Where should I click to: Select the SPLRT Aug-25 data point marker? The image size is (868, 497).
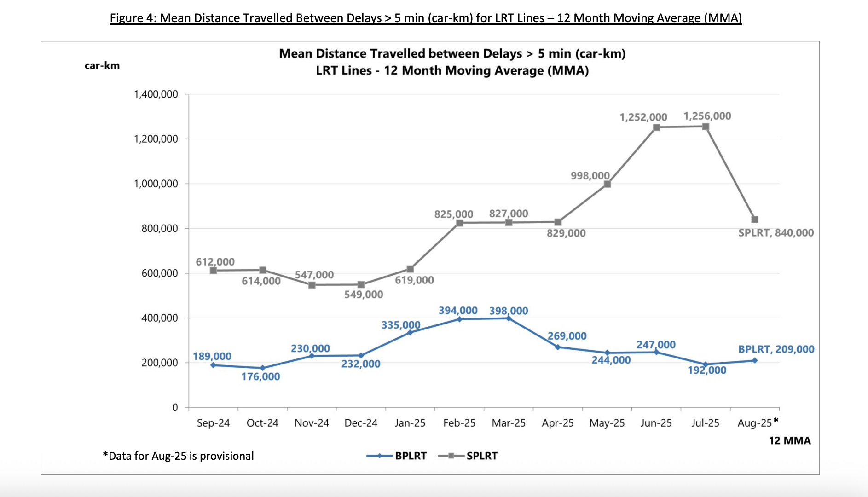click(x=755, y=220)
